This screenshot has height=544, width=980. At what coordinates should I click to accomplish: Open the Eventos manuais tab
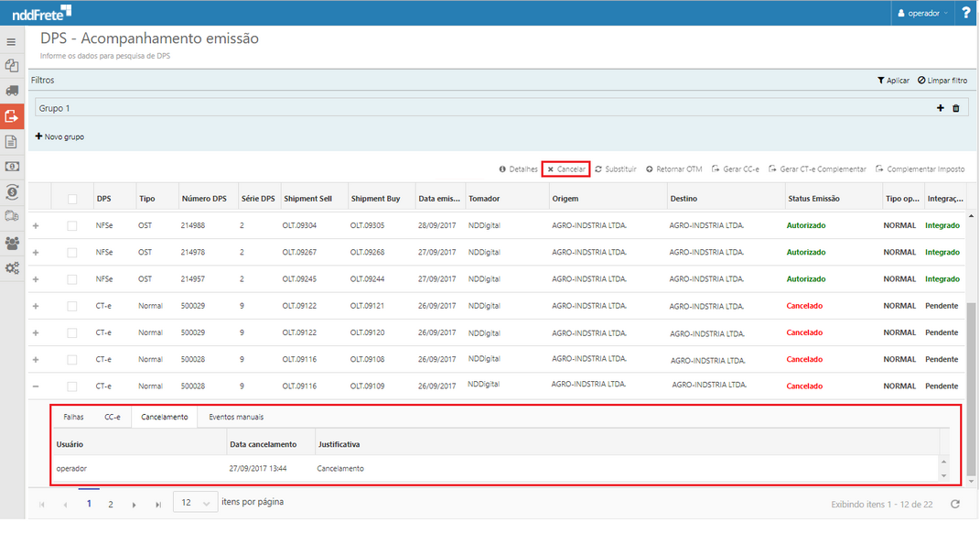point(236,417)
